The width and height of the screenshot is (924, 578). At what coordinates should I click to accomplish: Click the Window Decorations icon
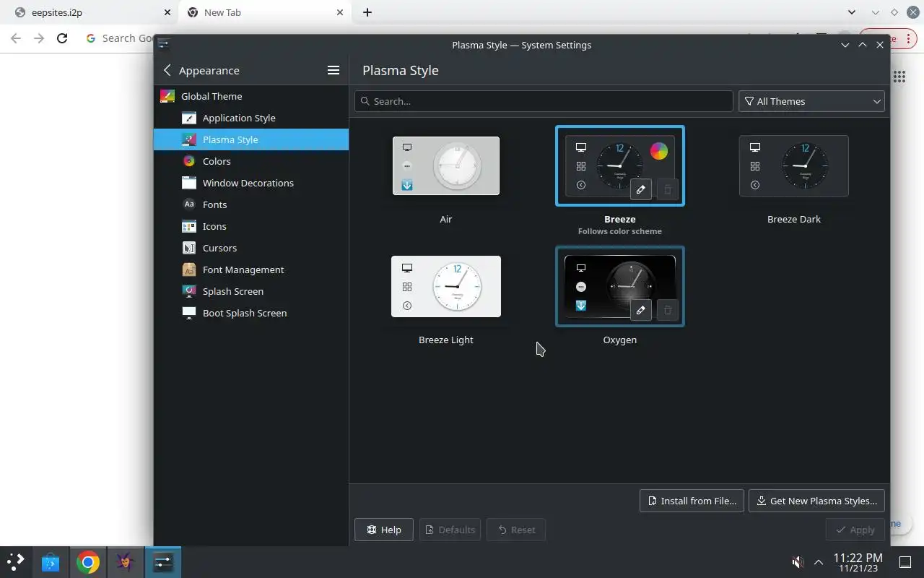click(x=189, y=183)
